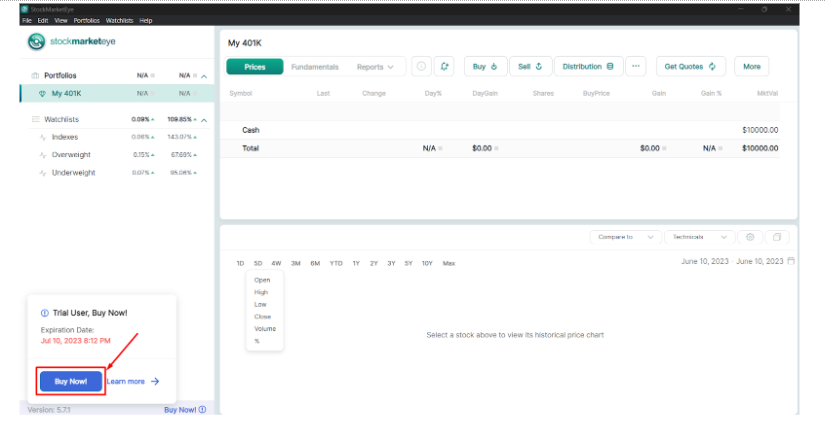
Task: Open the Reports dropdown
Action: [x=375, y=67]
